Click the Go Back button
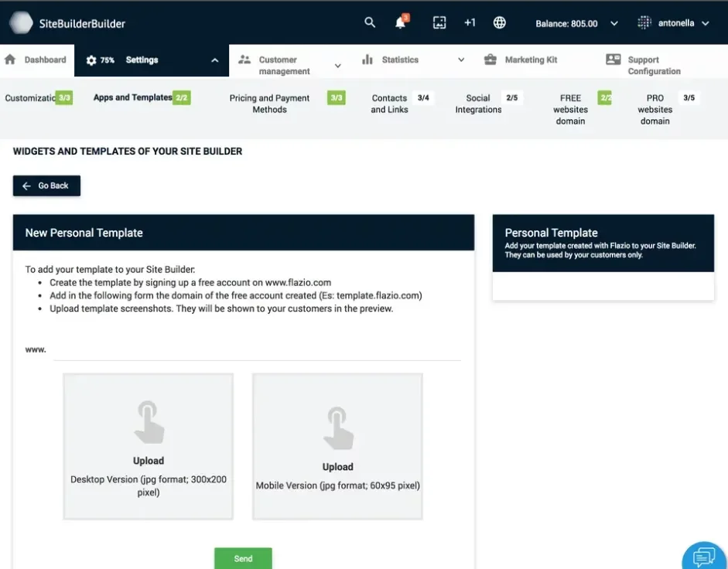 (46, 186)
